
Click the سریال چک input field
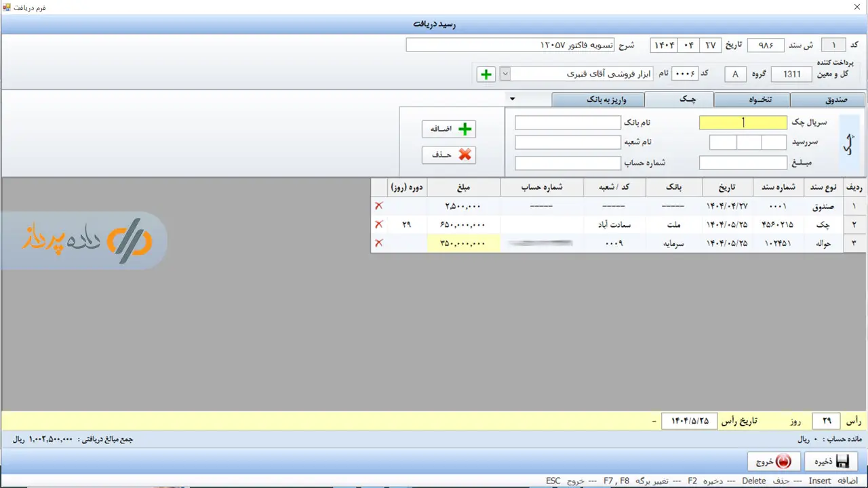[x=743, y=123]
